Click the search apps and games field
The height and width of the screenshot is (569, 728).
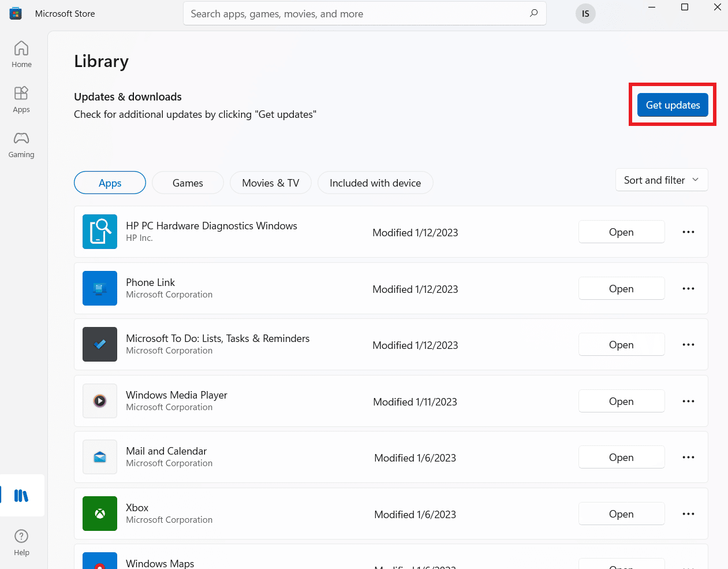pos(364,13)
